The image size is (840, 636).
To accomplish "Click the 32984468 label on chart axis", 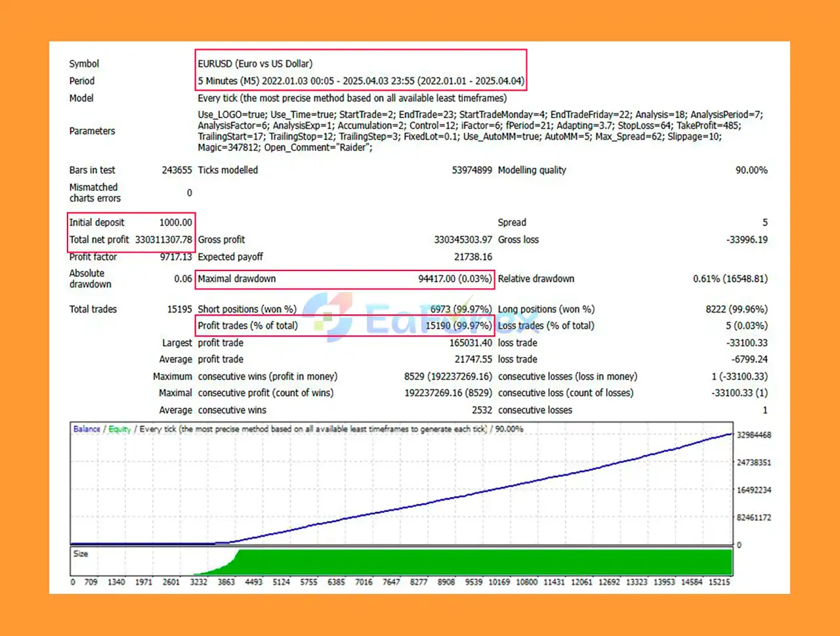I will coord(753,435).
